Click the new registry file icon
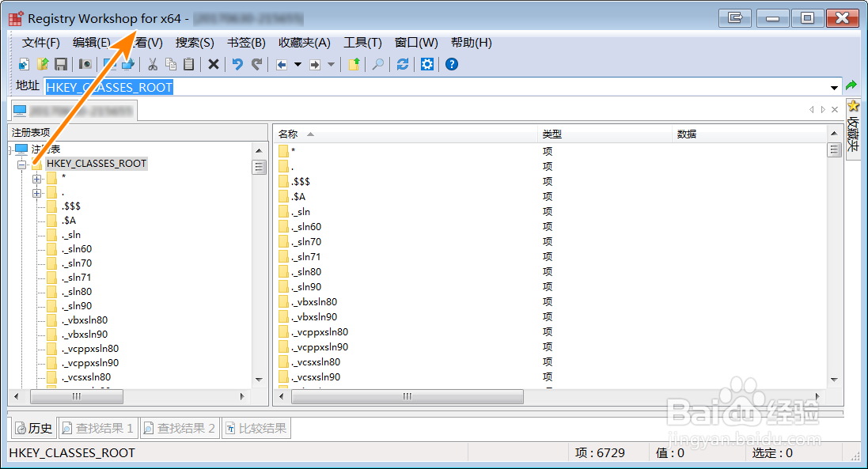This screenshot has width=868, height=469. 24,64
